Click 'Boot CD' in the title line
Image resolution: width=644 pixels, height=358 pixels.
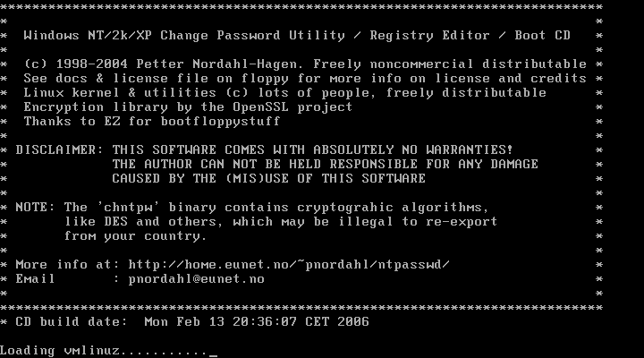click(x=543, y=35)
